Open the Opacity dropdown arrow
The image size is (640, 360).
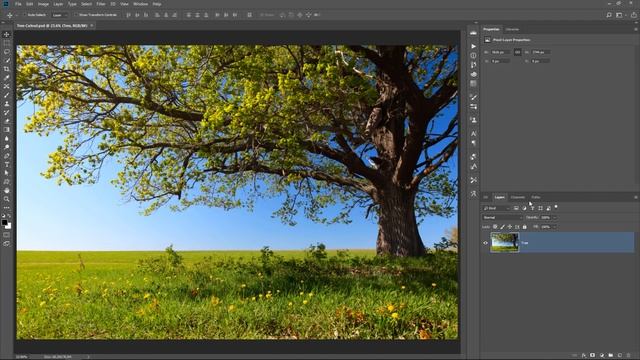tap(554, 218)
